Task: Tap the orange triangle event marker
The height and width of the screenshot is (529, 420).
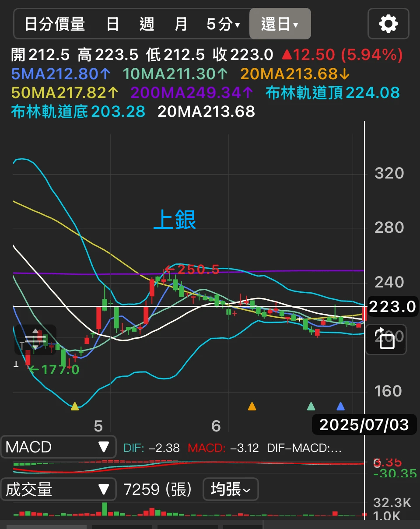Action: 252,406
